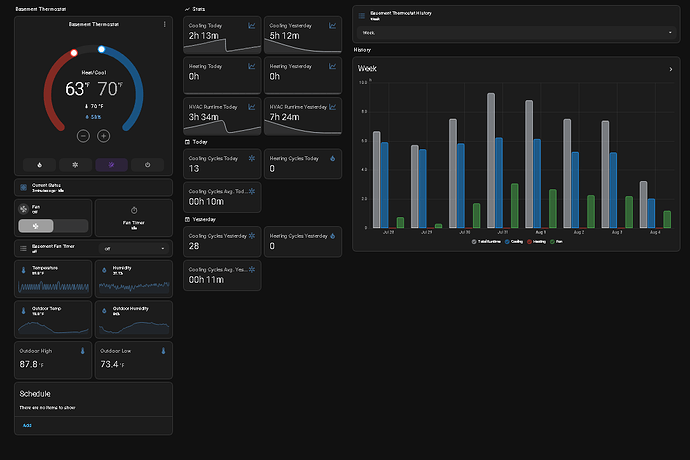Click the '00h 11m' cooling cycle average value
Viewport: 690px width, 460px height.
click(206, 280)
